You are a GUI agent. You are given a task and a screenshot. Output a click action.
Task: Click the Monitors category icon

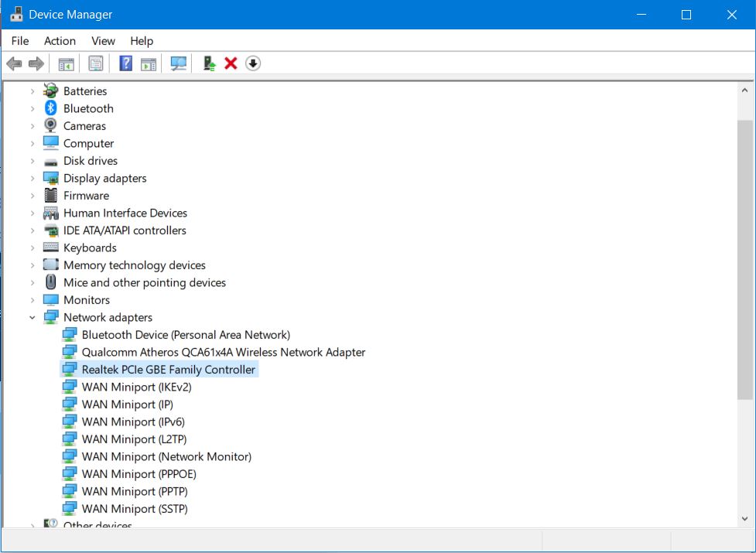click(50, 300)
